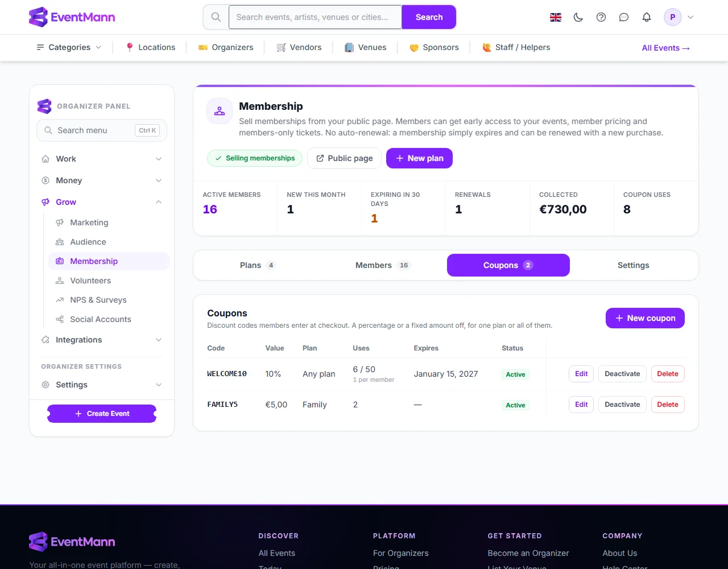Edit the FAMILY5 coupon
Screen dimensions: 728x569
581,405
